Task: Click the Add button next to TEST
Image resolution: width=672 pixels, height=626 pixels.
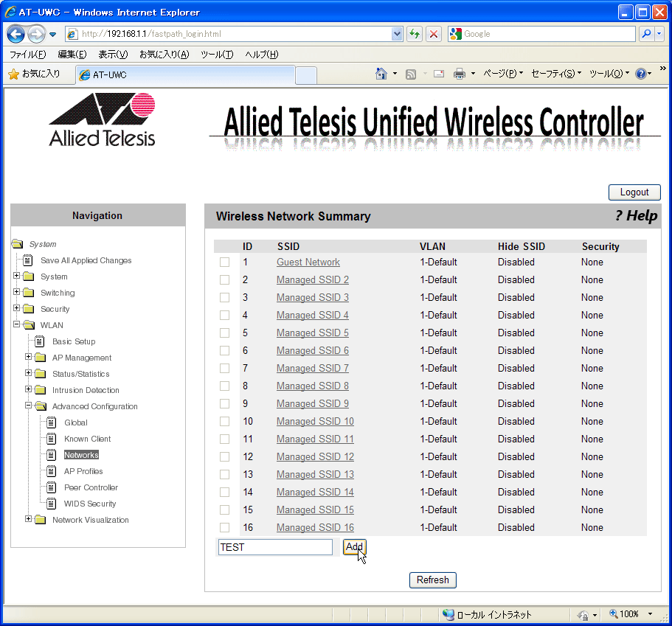Action: tap(354, 547)
